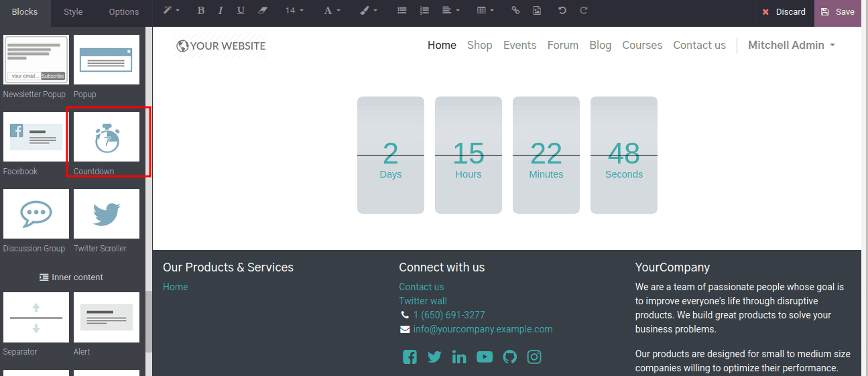Screen dimensions: 868x376
Task: Select the Twitter Scroller bird icon
Action: pyautogui.click(x=107, y=214)
